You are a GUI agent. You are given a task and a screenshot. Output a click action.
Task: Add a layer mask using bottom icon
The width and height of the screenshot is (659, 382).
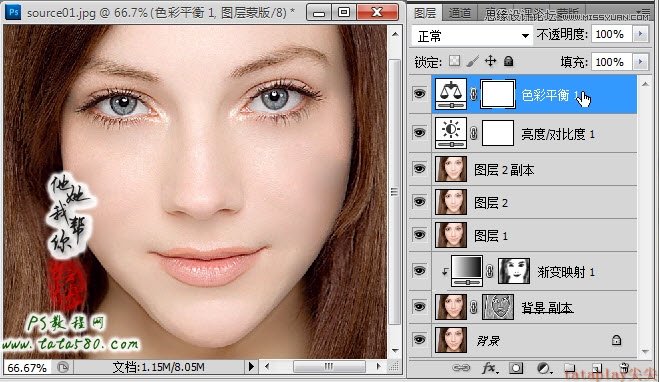point(516,369)
